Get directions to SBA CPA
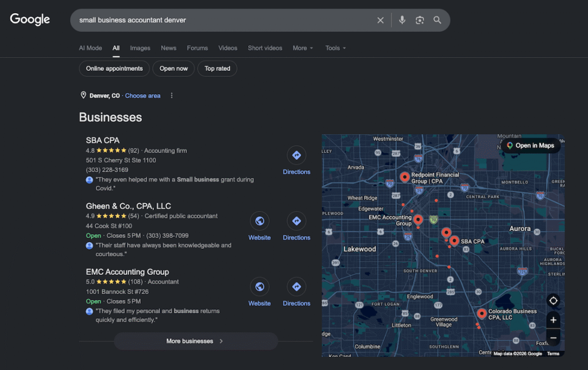Screen dimensions: 588x370 tap(296, 161)
